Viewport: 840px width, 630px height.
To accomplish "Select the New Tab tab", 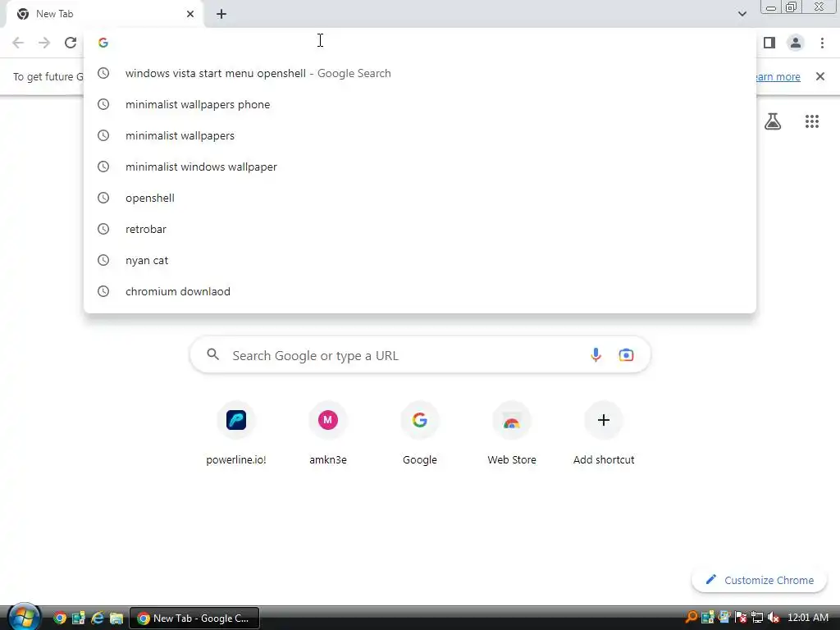I will (104, 14).
